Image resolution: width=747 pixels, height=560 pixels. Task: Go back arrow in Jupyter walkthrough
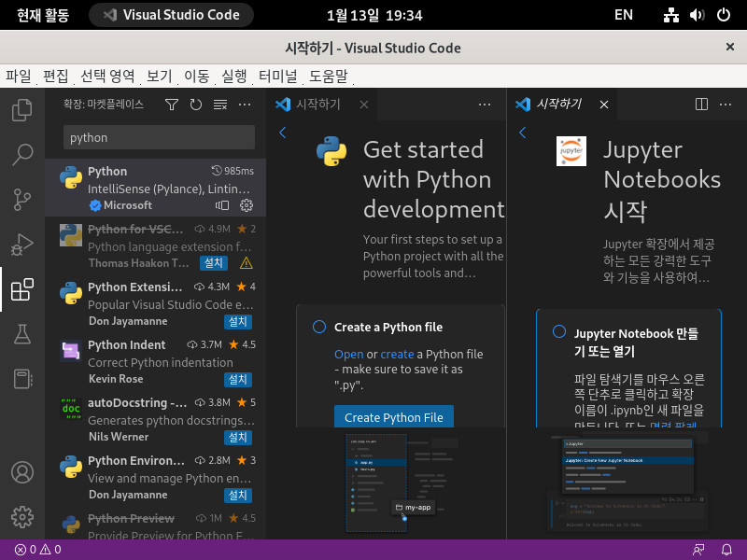coord(523,133)
